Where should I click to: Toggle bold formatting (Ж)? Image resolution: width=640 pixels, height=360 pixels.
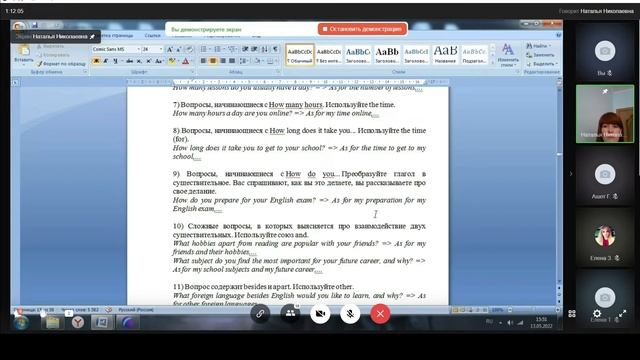coord(96,61)
